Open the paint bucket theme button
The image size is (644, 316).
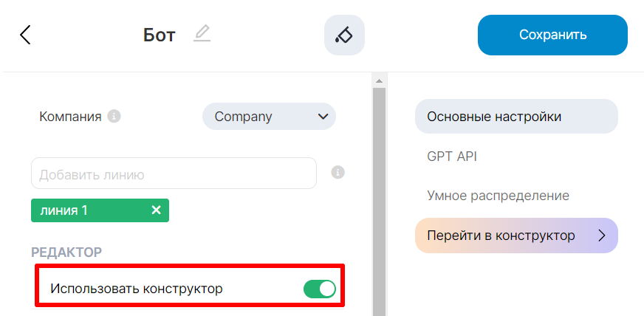[344, 35]
